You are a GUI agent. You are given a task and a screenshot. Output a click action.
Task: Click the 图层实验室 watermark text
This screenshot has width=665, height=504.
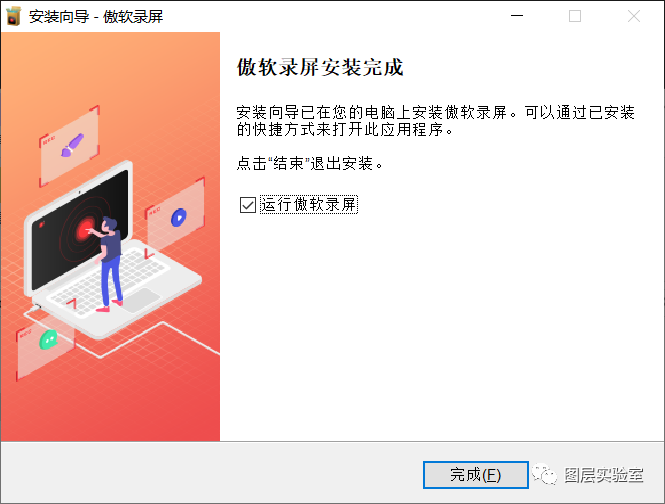(x=604, y=475)
